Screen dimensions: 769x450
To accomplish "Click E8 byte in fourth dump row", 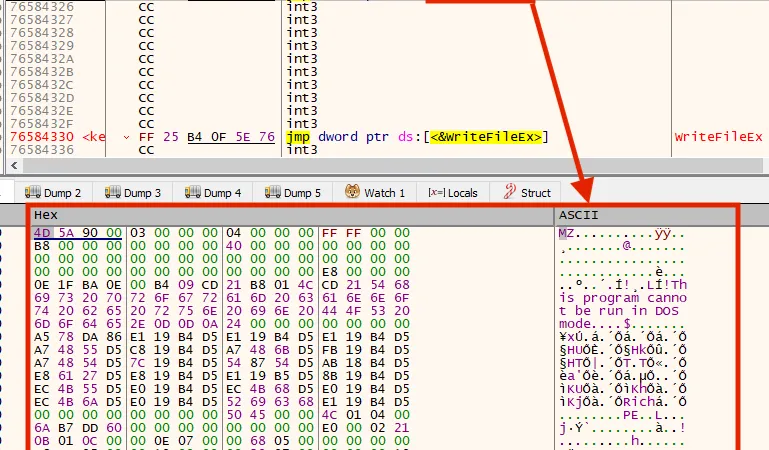I will (330, 272).
